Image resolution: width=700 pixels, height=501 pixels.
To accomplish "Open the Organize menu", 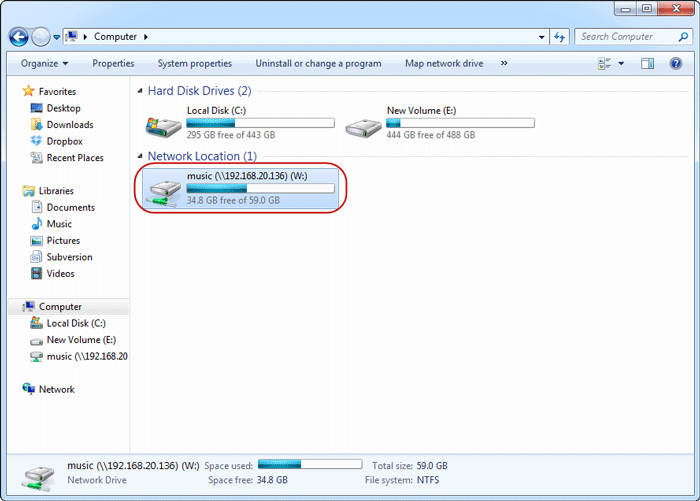I will click(44, 63).
